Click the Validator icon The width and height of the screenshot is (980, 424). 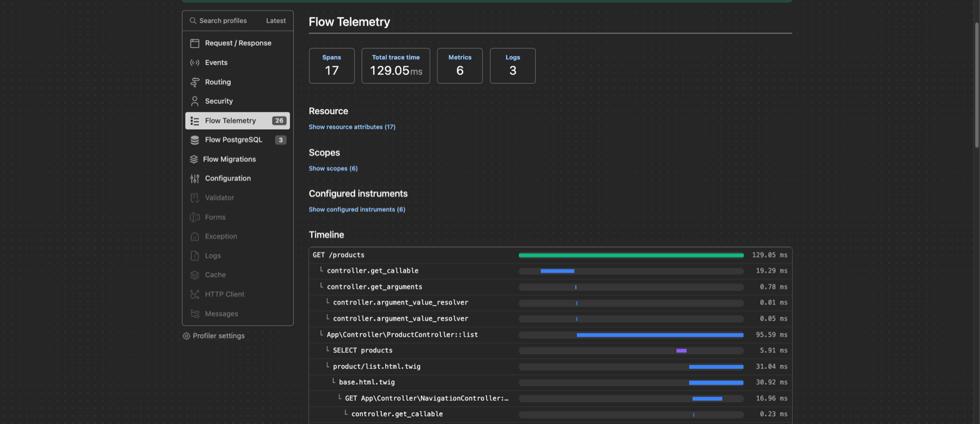coord(195,198)
